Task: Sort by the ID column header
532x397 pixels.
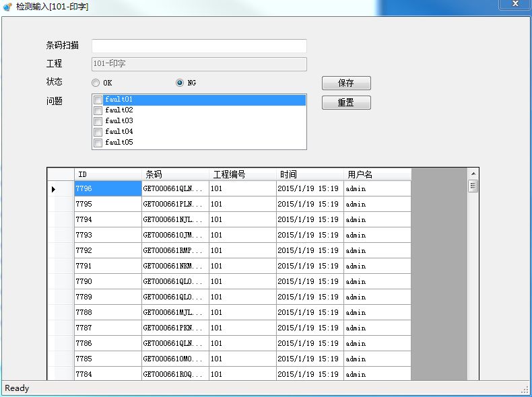Action: [108, 174]
